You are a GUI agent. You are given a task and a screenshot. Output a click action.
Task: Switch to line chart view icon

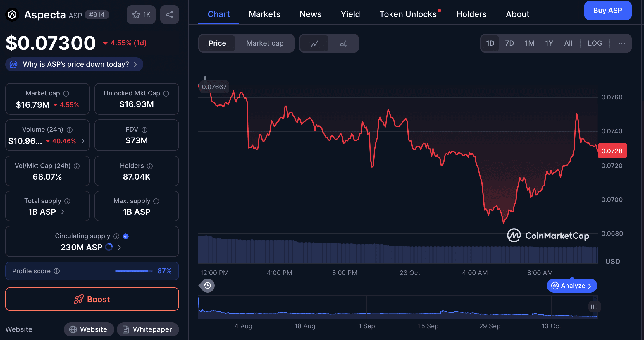click(x=314, y=44)
